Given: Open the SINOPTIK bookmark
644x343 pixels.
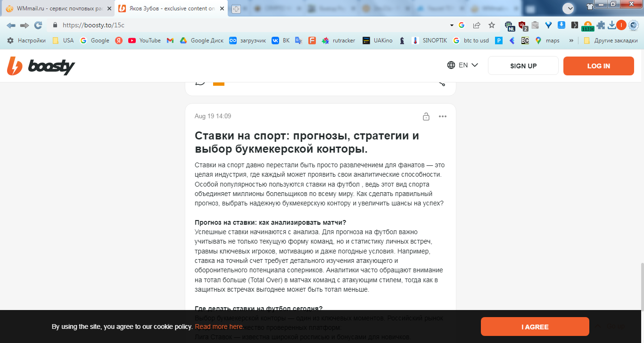Looking at the screenshot, I should click(429, 41).
